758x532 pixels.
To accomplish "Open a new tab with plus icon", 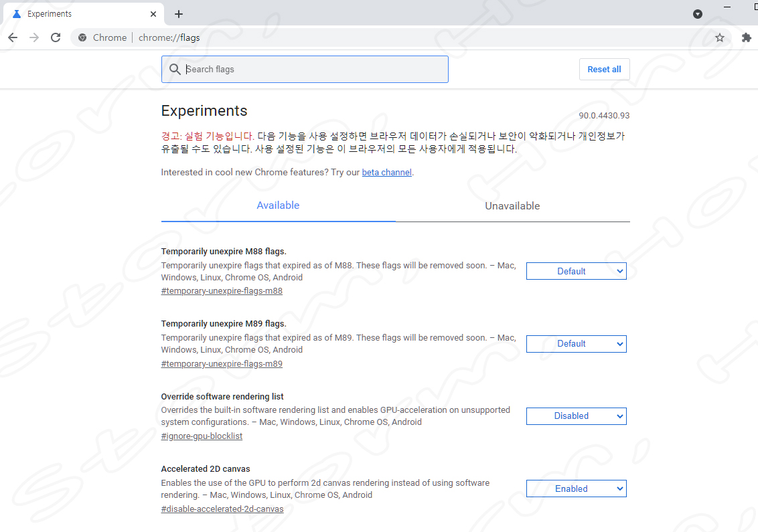I will click(x=179, y=14).
